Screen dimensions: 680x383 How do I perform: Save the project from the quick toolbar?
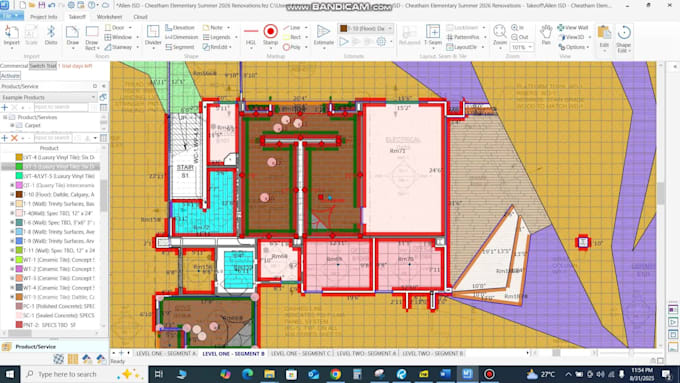(42, 5)
